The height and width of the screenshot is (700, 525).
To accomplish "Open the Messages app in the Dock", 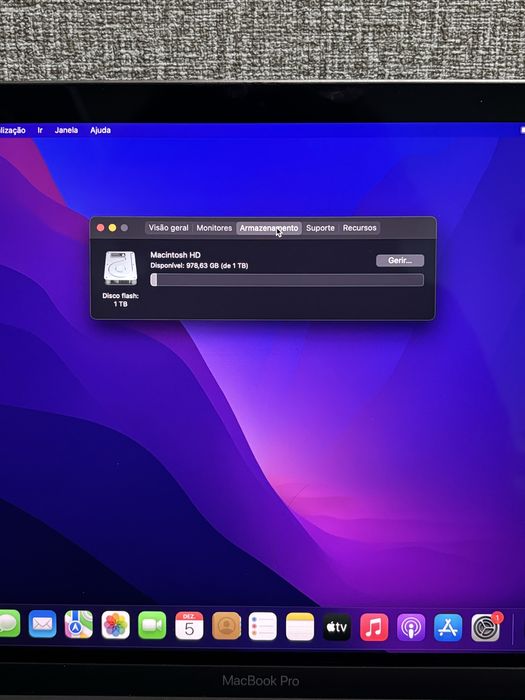I will click(9, 624).
